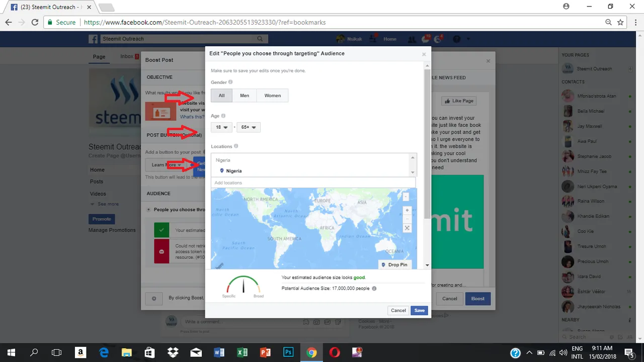Open Word from the taskbar

coord(219,352)
